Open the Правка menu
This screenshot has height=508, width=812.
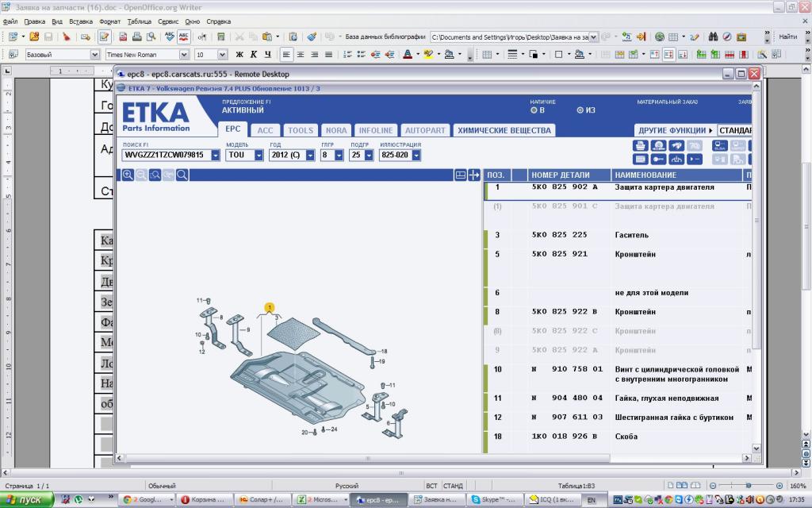(35, 21)
